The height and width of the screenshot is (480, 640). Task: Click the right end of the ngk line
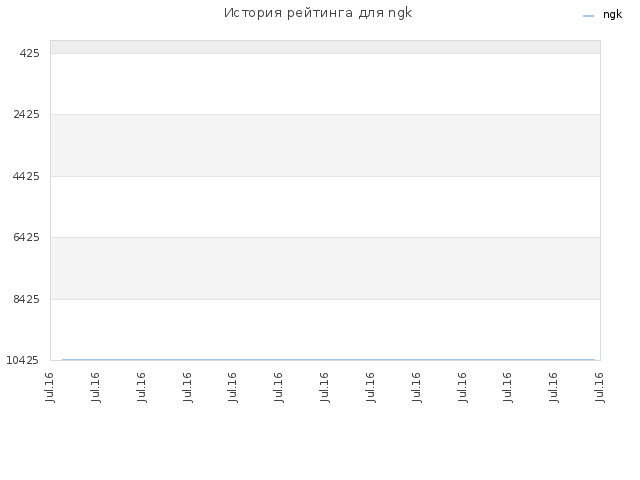[594, 360]
